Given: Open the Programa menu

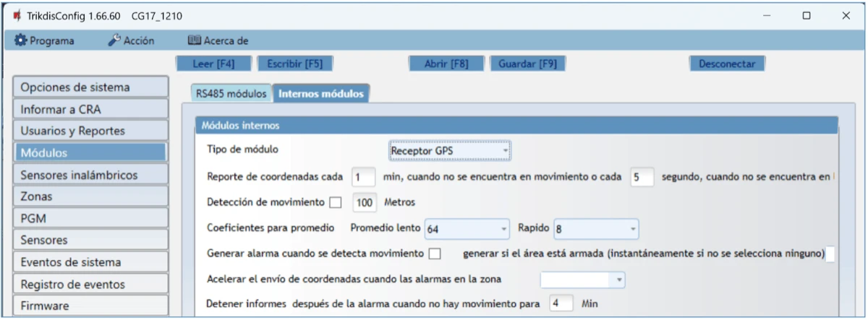Looking at the screenshot, I should point(45,41).
